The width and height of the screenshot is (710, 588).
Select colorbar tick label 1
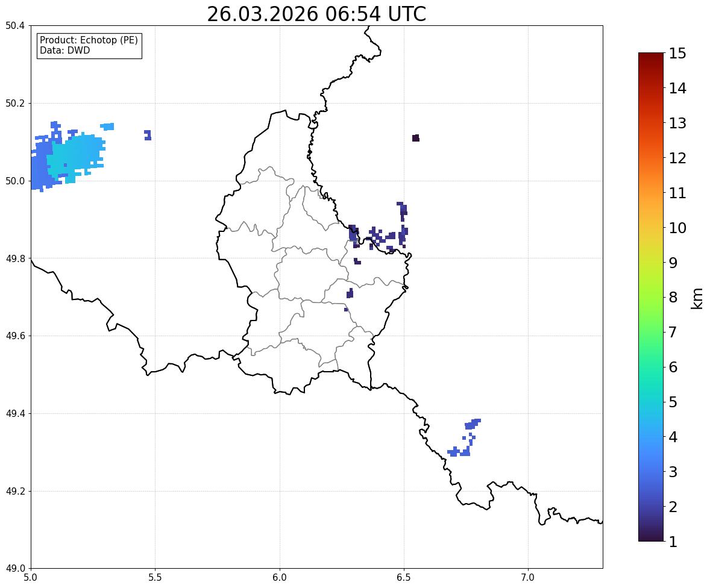point(673,542)
